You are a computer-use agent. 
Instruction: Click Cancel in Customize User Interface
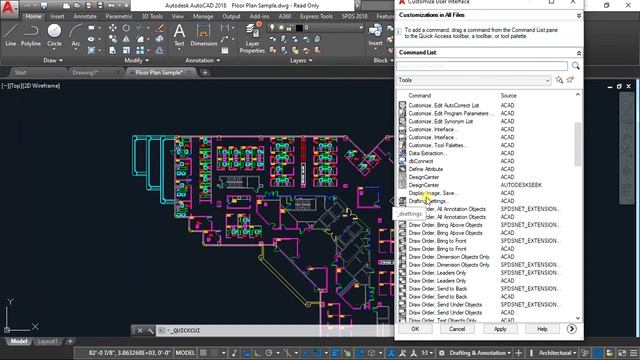(457, 329)
